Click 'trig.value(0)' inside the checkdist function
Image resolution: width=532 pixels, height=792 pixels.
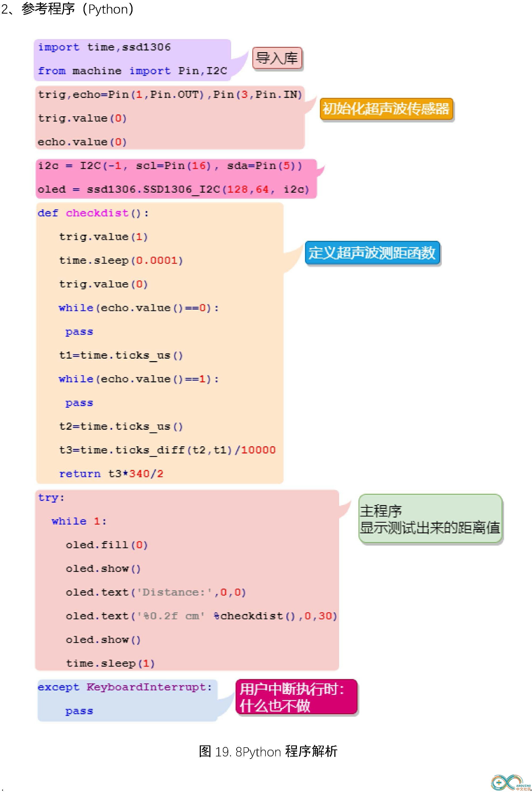[x=103, y=284]
